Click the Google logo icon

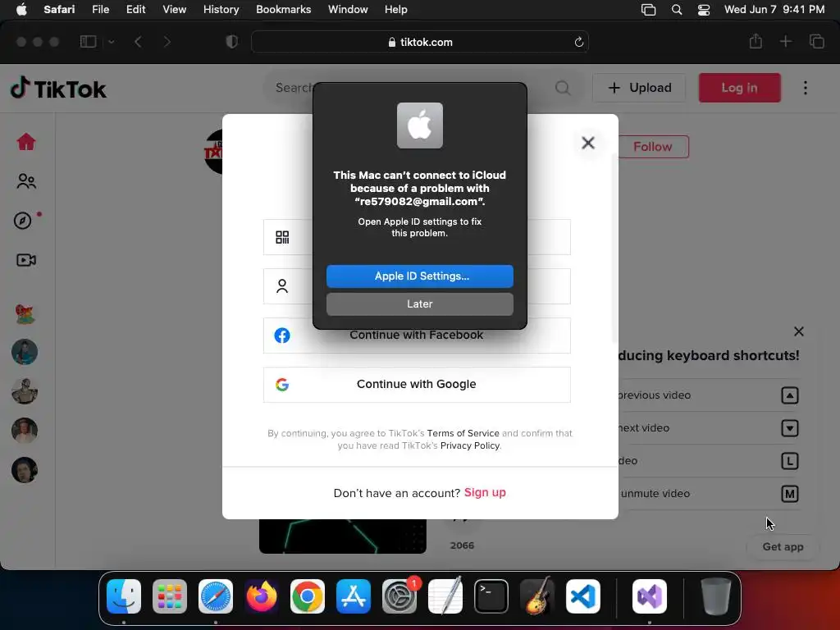(x=282, y=385)
